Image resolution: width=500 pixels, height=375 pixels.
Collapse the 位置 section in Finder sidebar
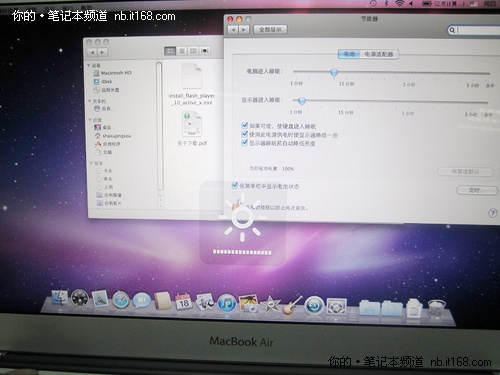click(90, 119)
